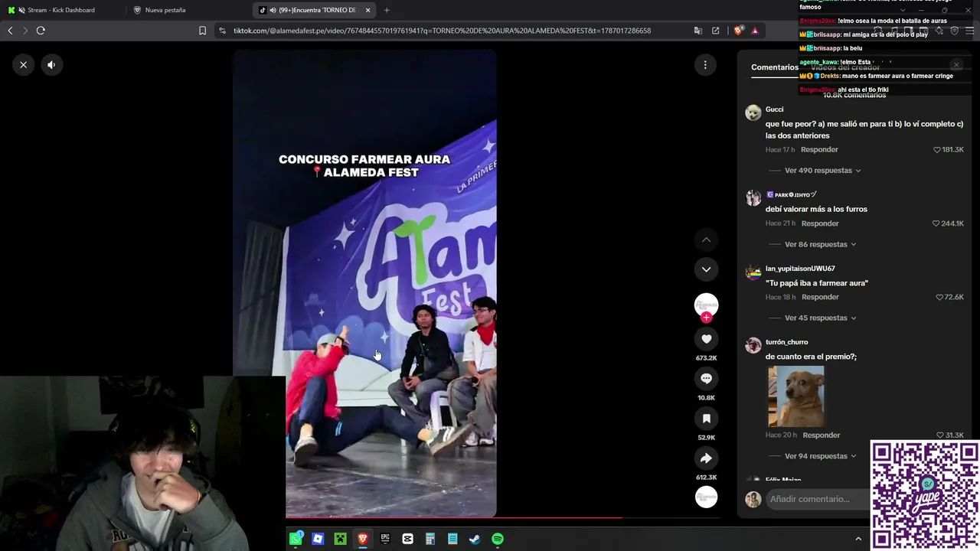Save the video with the bookmark button

(706, 419)
